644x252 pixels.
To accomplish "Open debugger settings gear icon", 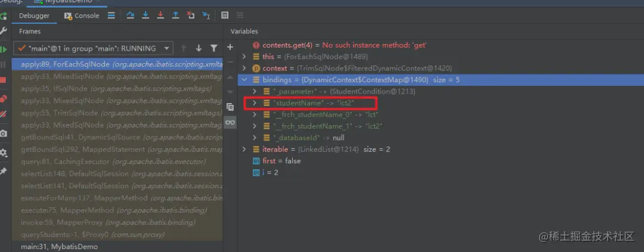I will pos(4,153).
